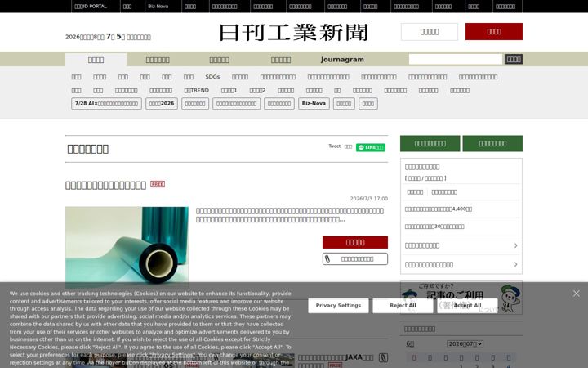The width and height of the screenshot is (588, 368).
Task: Close the cookie banner with the X
Action: [x=576, y=294]
